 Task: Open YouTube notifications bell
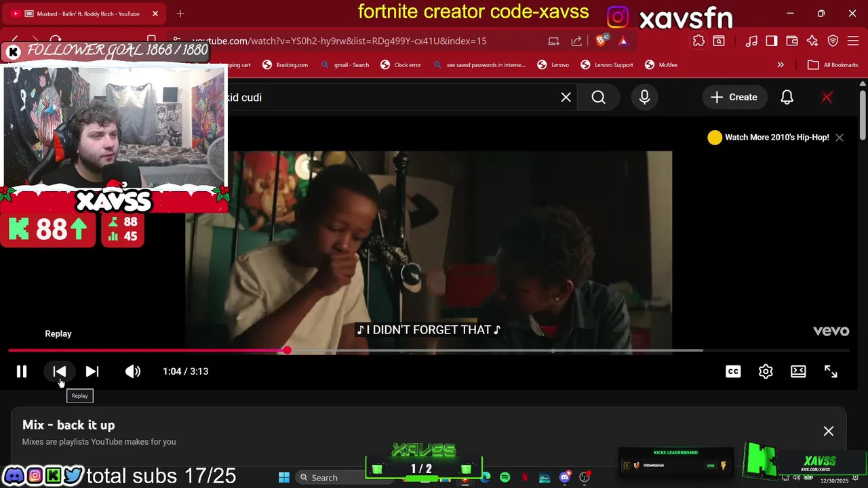(787, 98)
